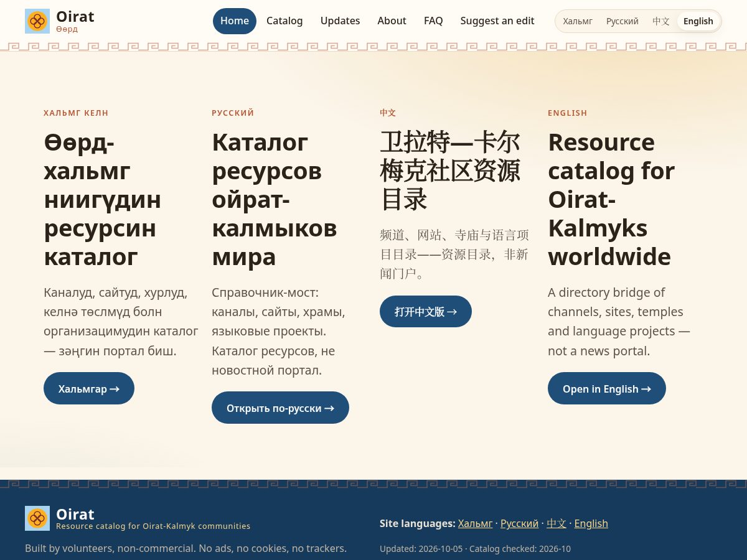Click the 中文 column label above the heading

click(x=388, y=113)
